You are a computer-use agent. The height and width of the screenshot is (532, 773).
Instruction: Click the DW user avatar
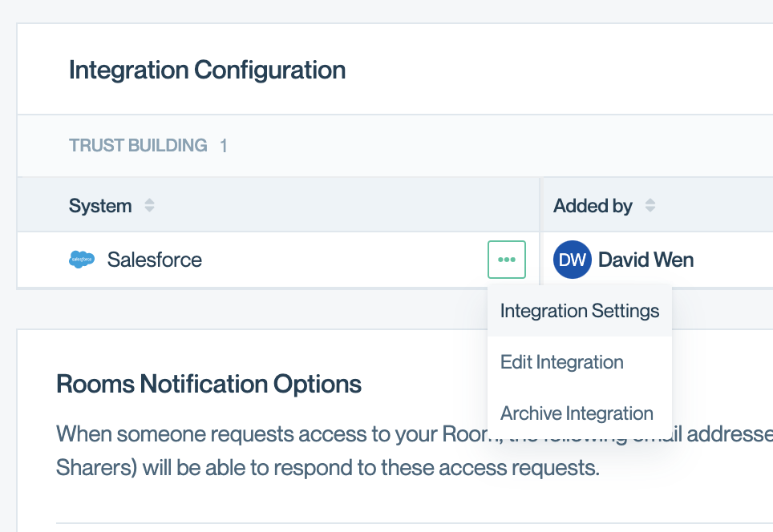point(572,260)
